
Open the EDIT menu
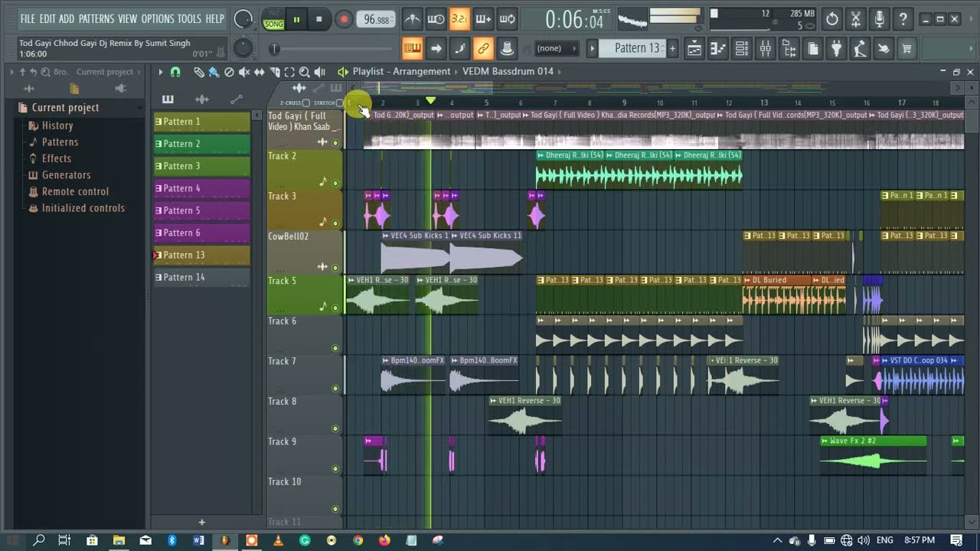(x=47, y=19)
